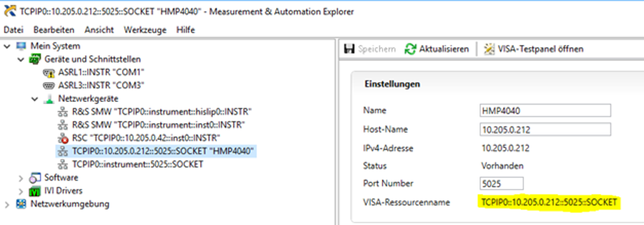
Task: Open VISA-Testpanel öffnen
Action: 540,49
